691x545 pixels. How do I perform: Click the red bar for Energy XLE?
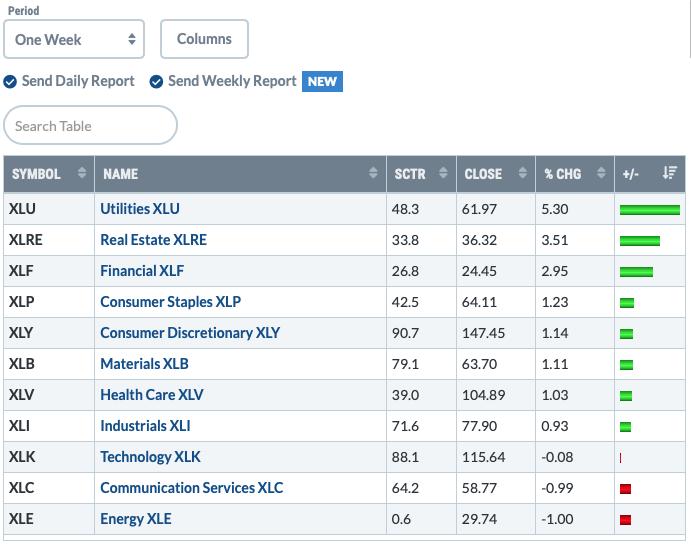tap(625, 520)
